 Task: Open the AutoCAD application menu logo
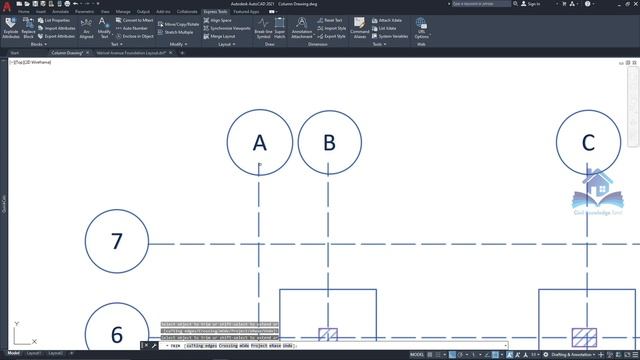point(7,6)
